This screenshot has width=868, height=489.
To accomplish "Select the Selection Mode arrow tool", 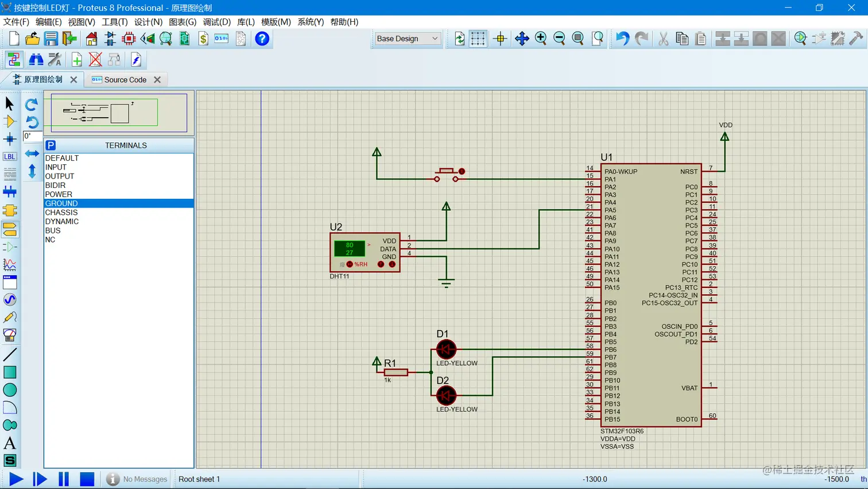I will coord(10,103).
